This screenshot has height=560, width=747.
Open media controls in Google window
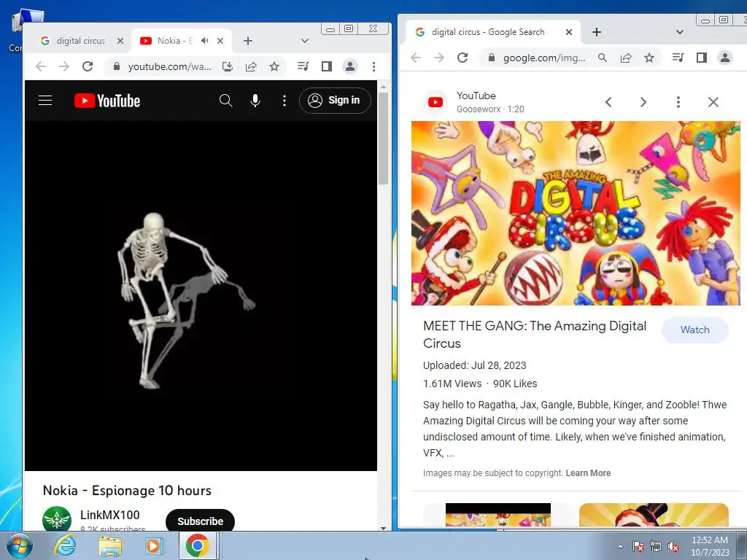678,58
